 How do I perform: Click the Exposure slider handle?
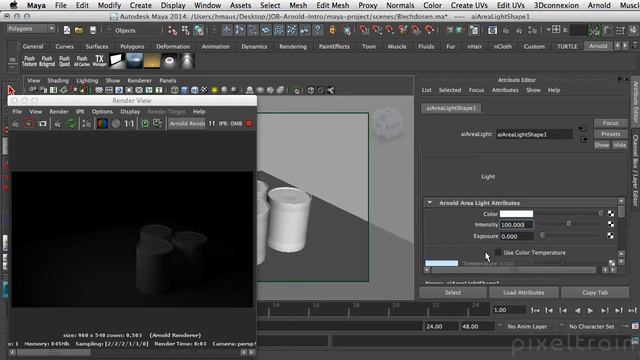tap(542, 236)
